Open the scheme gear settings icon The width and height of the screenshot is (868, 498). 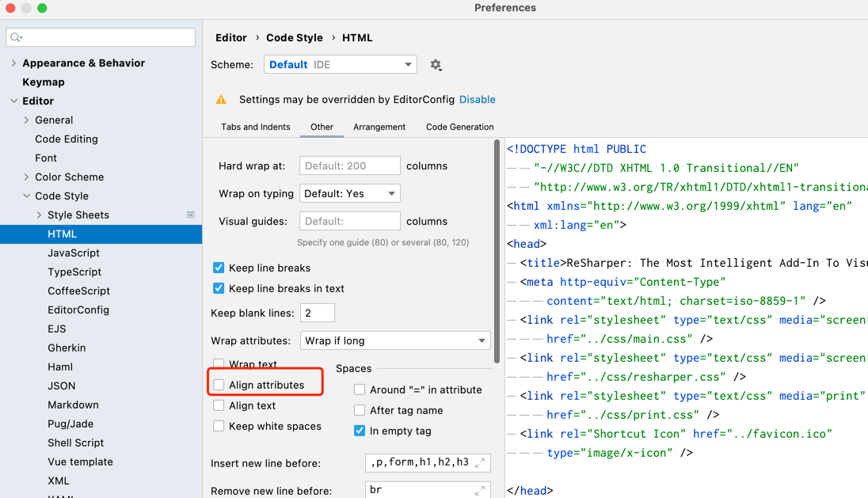436,65
